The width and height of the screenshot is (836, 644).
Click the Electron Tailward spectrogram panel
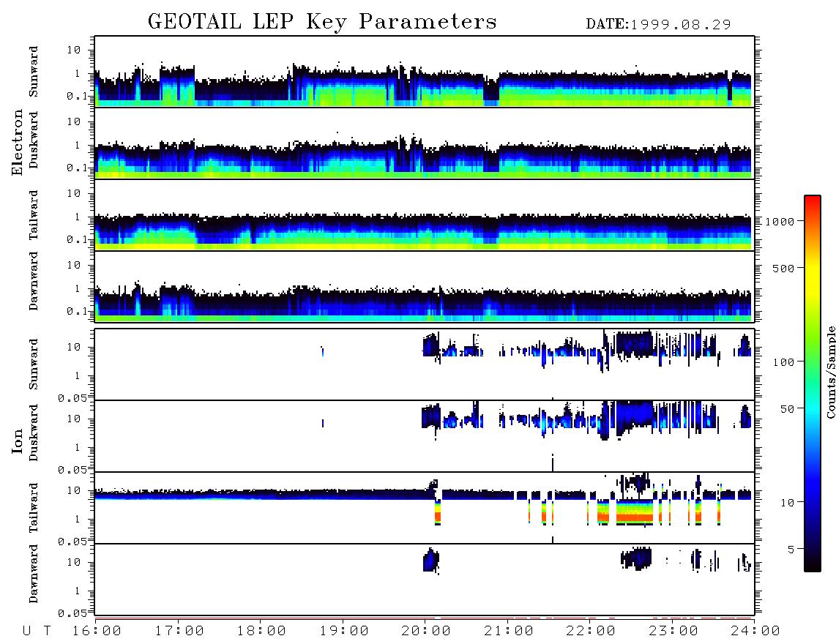(x=425, y=215)
